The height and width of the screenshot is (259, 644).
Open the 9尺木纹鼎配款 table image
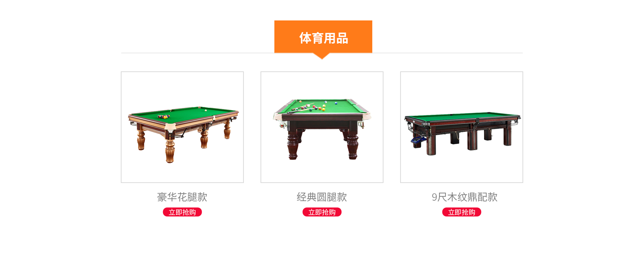click(462, 127)
